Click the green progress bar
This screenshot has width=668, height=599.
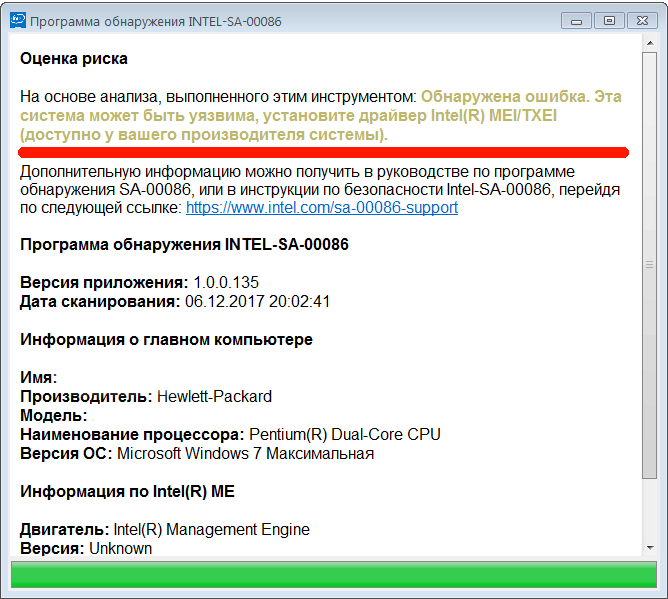(334, 574)
